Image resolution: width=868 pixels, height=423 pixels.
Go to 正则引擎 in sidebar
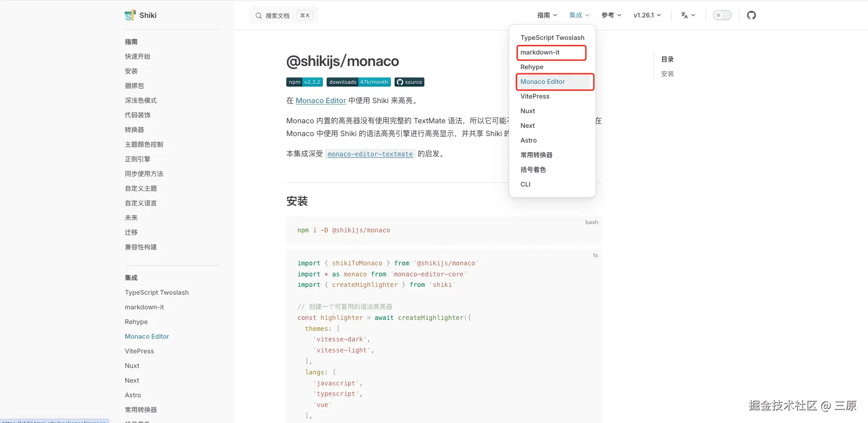pyautogui.click(x=138, y=159)
